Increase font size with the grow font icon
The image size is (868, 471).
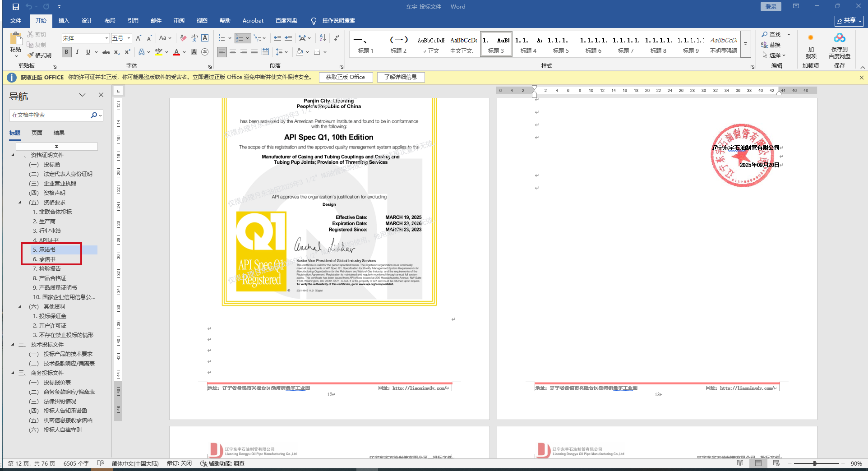[139, 38]
